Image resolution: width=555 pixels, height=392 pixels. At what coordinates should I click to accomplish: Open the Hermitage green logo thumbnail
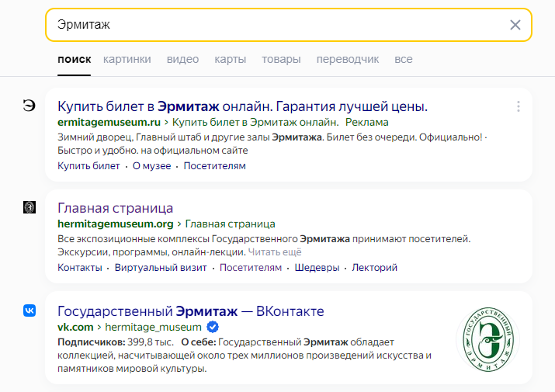488,339
